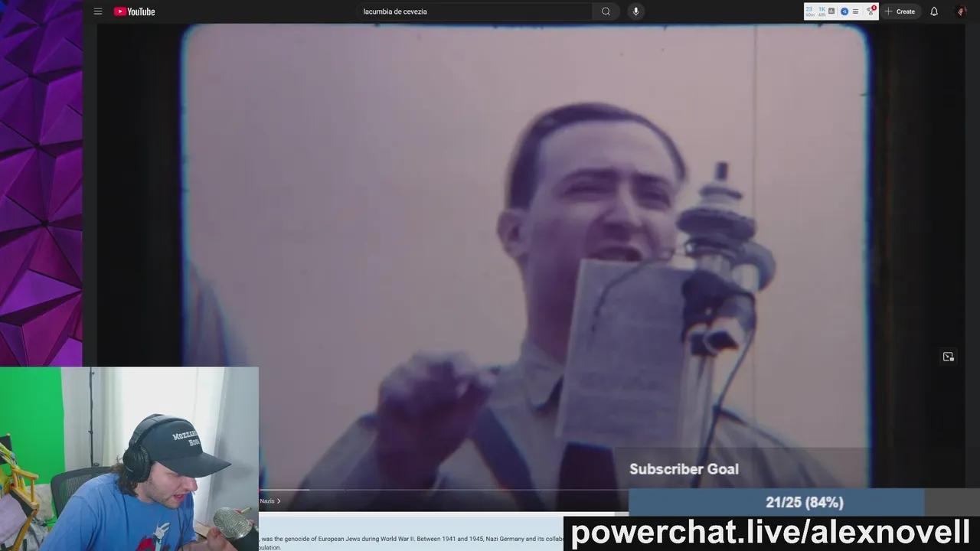Click the blue circular extension icon

coord(844,11)
